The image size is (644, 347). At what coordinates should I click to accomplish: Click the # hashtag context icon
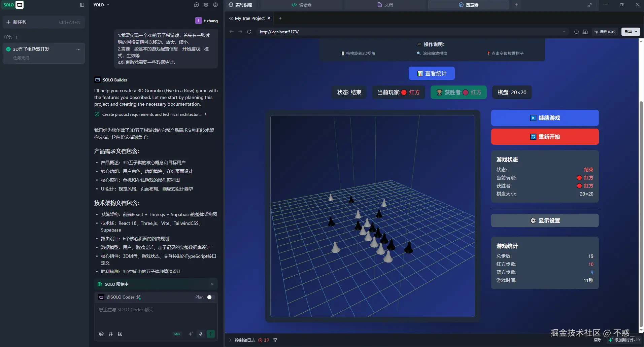pos(111,334)
